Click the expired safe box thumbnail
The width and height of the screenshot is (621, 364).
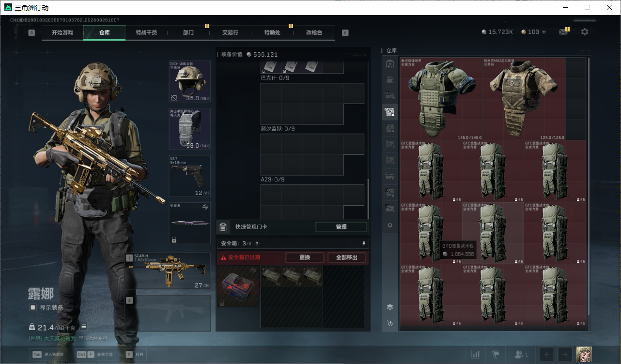coord(238,286)
